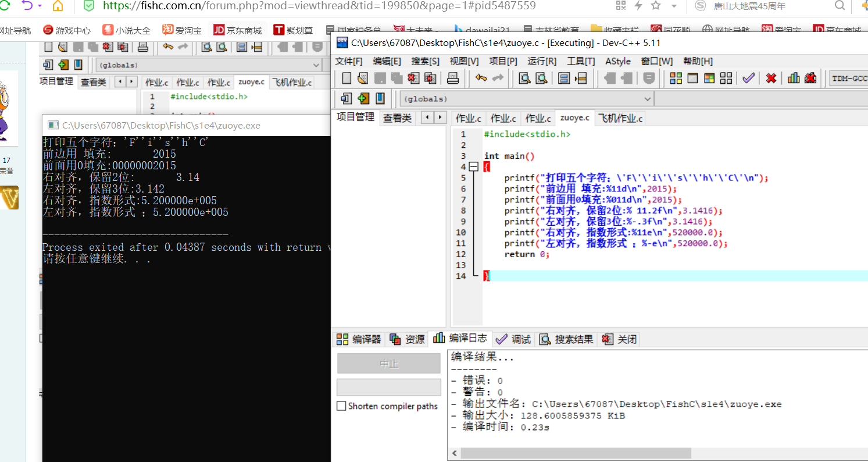
Task: Click 聚划算 bookmark in browser bar
Action: tap(293, 30)
